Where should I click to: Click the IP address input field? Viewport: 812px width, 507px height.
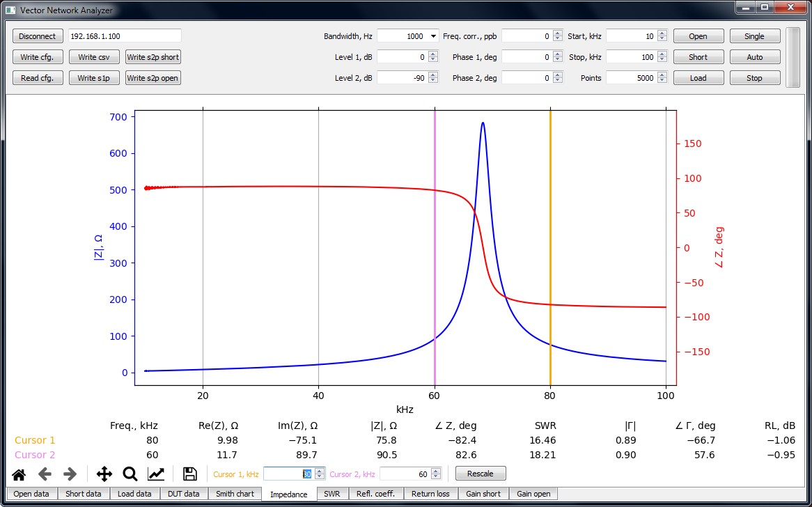(x=124, y=36)
